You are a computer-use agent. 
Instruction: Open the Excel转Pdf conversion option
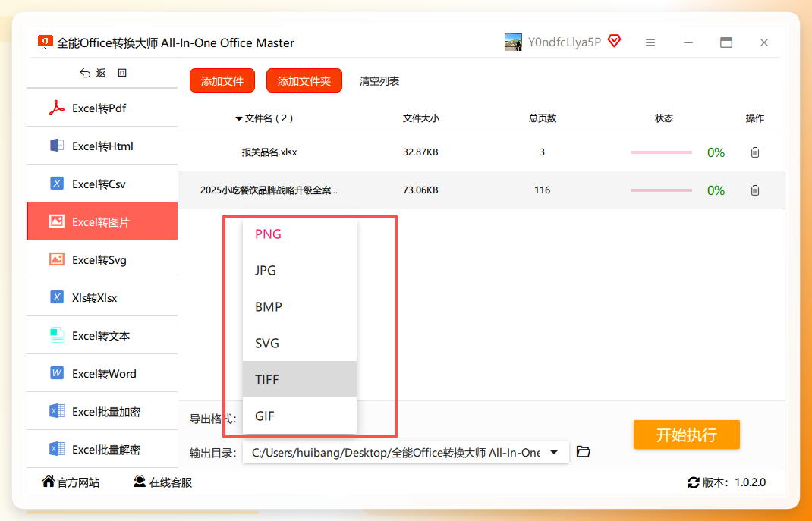102,108
